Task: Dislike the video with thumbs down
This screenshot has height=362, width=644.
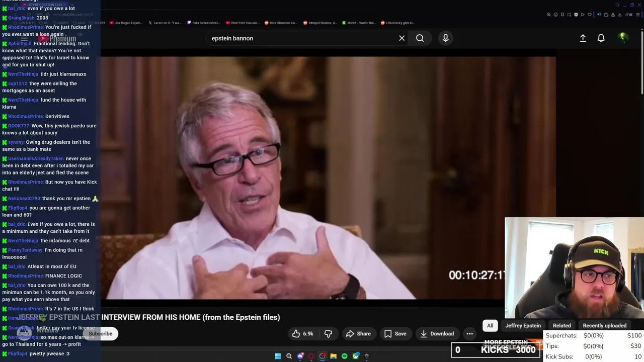Action: pyautogui.click(x=328, y=333)
